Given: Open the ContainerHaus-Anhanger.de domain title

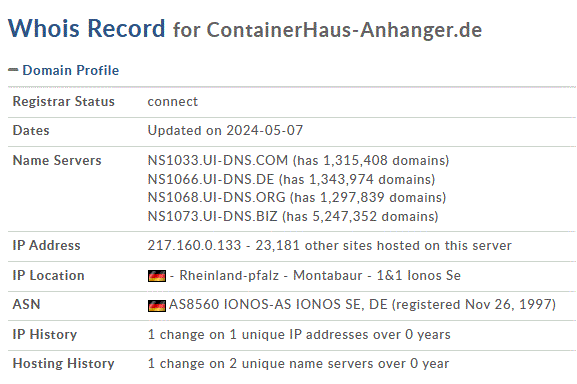Looking at the screenshot, I should point(344,30).
